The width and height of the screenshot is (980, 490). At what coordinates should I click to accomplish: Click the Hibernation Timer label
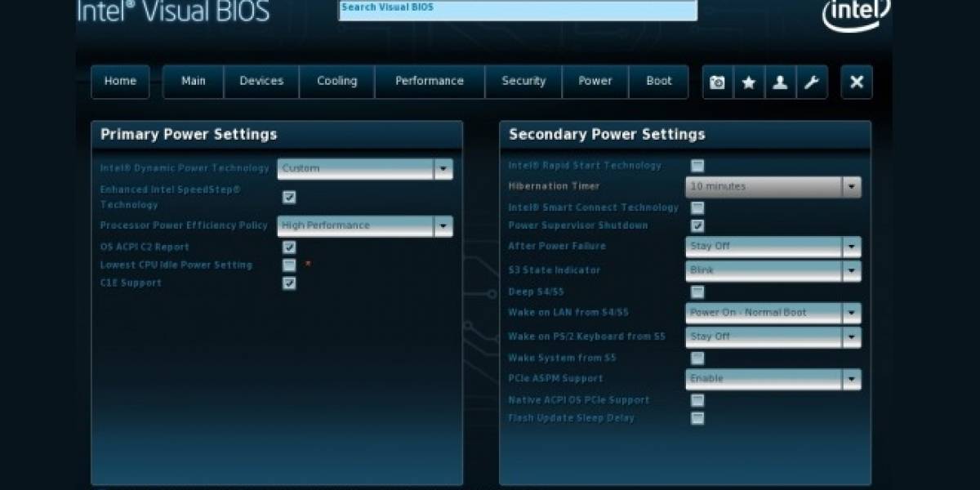(554, 186)
